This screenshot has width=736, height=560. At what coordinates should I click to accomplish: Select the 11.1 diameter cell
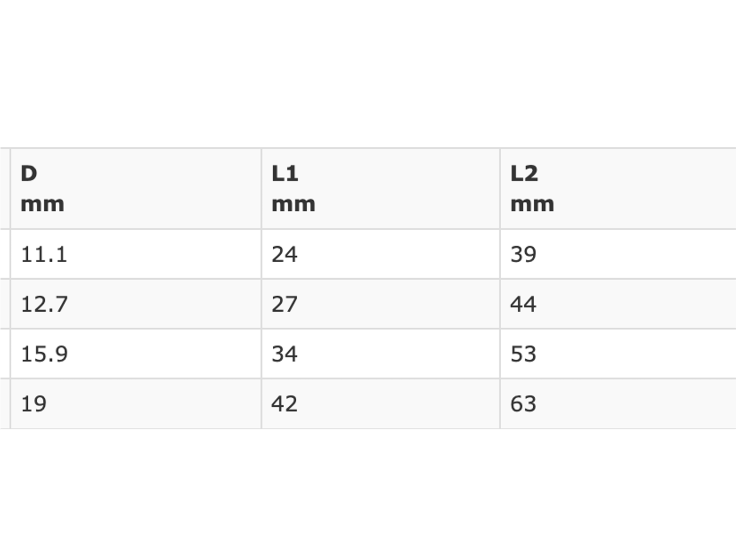point(136,254)
